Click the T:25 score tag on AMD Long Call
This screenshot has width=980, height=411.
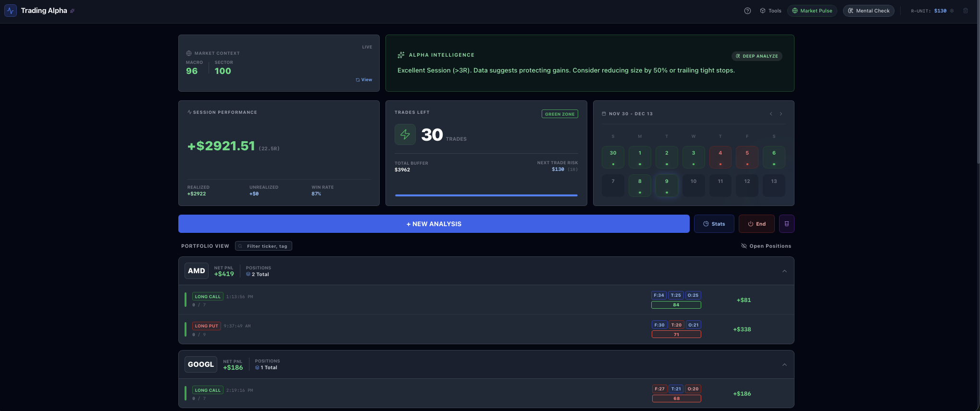676,295
